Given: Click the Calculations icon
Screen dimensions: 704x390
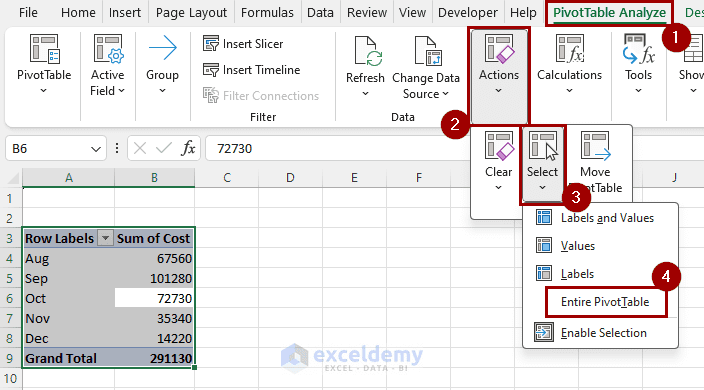Looking at the screenshot, I should [x=570, y=49].
